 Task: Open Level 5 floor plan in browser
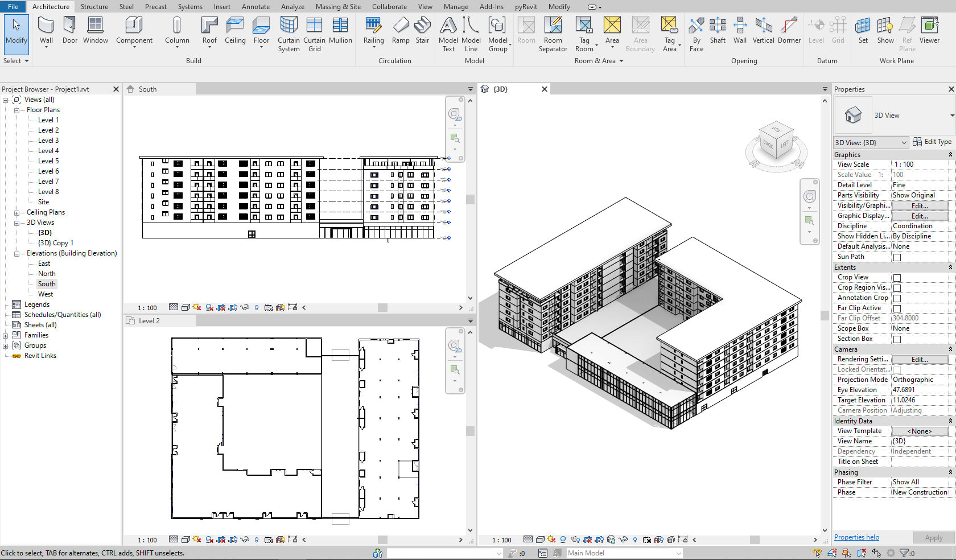[48, 161]
